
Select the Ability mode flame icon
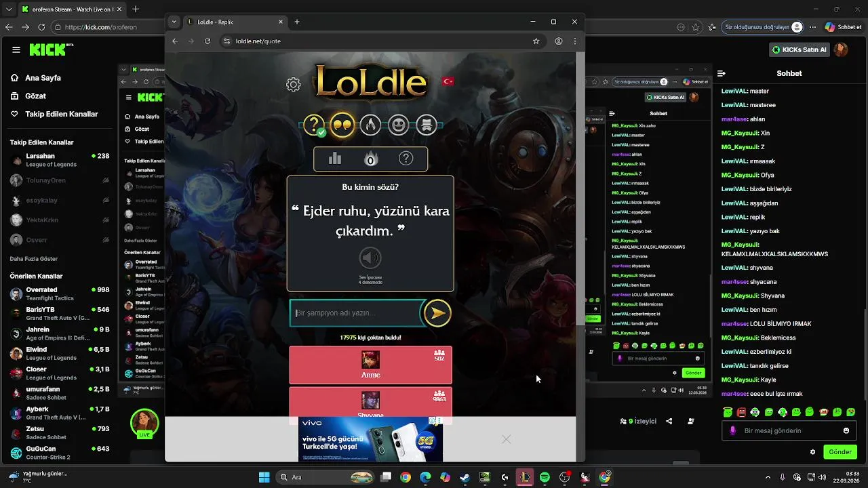tap(370, 125)
